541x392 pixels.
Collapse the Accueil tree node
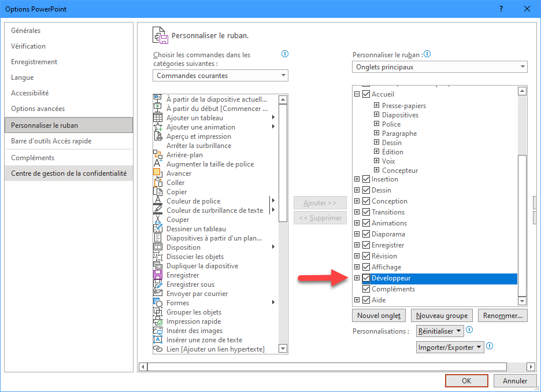(357, 94)
